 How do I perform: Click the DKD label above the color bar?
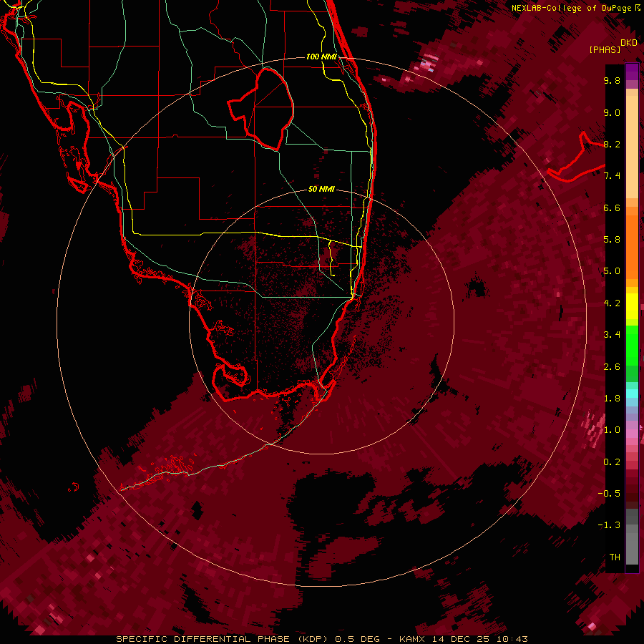[x=629, y=43]
